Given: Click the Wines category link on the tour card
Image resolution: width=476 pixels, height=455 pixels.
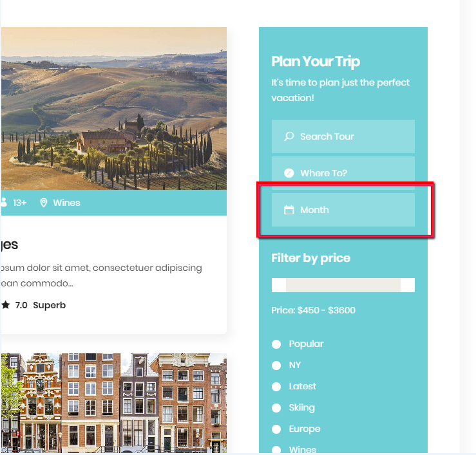Looking at the screenshot, I should tap(66, 203).
